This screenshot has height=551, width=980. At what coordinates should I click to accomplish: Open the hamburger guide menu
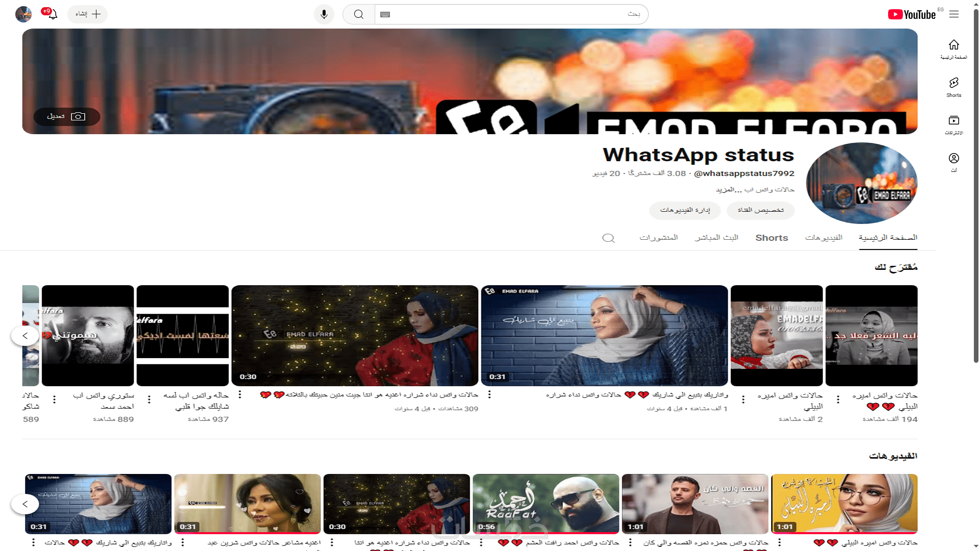click(x=954, y=14)
